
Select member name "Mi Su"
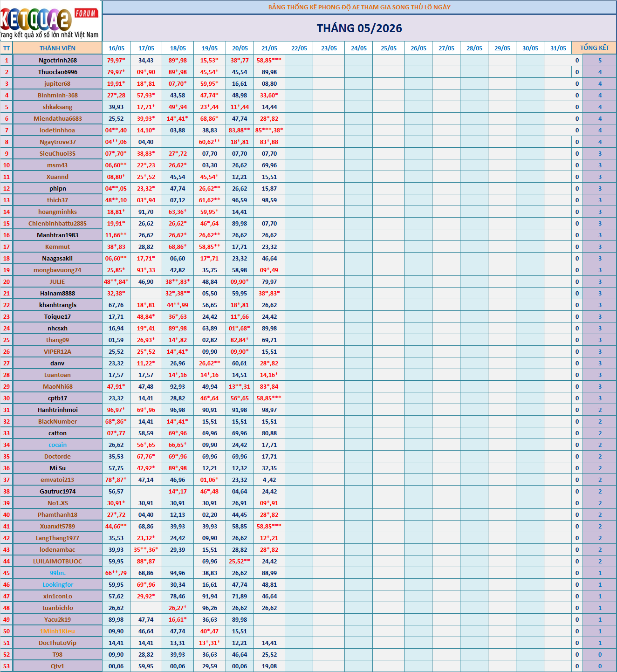coord(57,468)
